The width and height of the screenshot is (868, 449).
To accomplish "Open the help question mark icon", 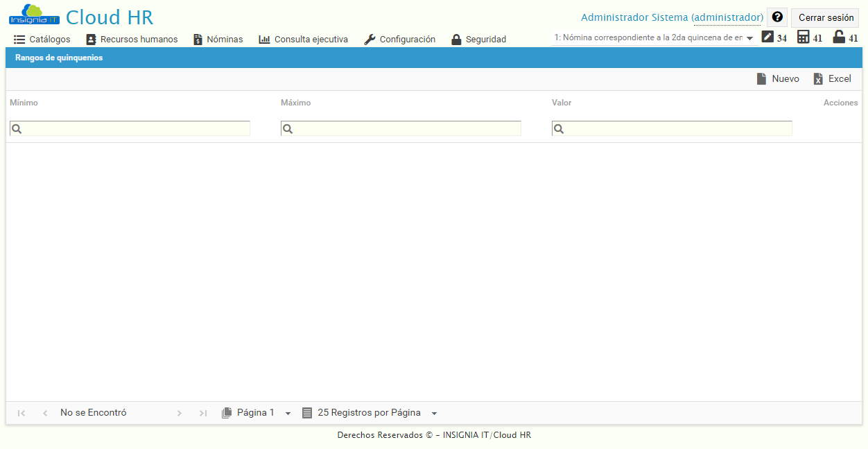I will pos(776,17).
